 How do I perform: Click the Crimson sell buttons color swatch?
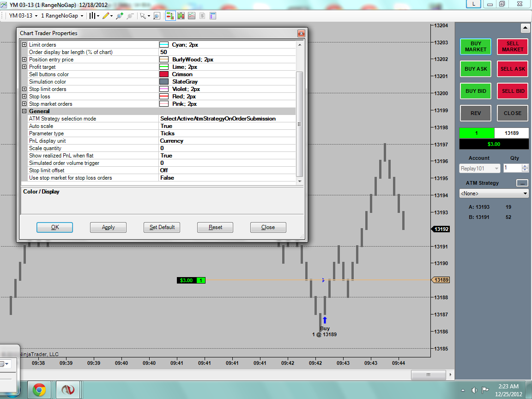[x=164, y=74]
